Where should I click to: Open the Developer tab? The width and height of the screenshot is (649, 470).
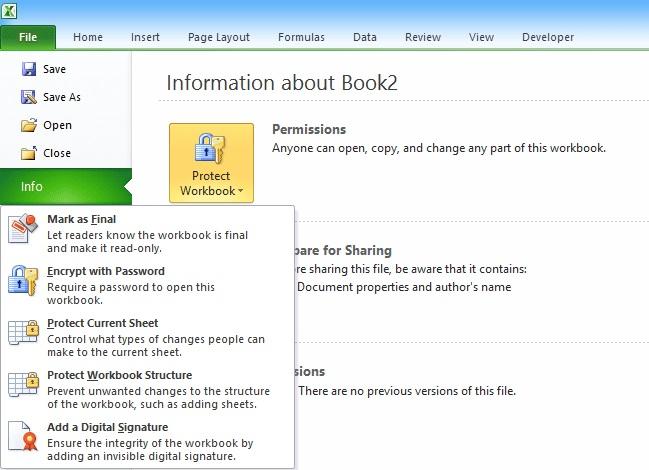548,37
